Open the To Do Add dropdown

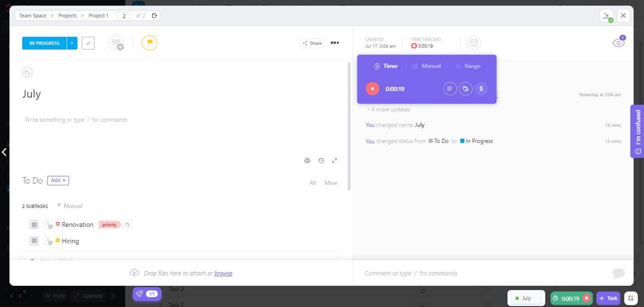[x=58, y=181]
